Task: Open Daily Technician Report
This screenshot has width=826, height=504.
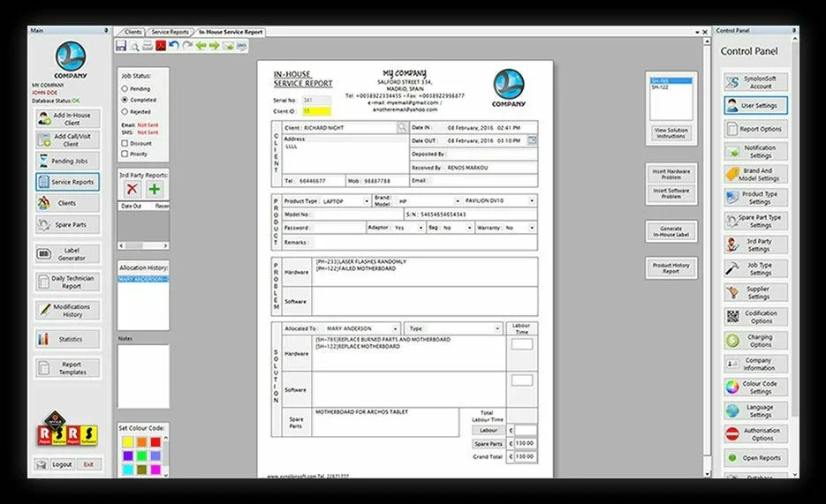Action: pos(68,282)
